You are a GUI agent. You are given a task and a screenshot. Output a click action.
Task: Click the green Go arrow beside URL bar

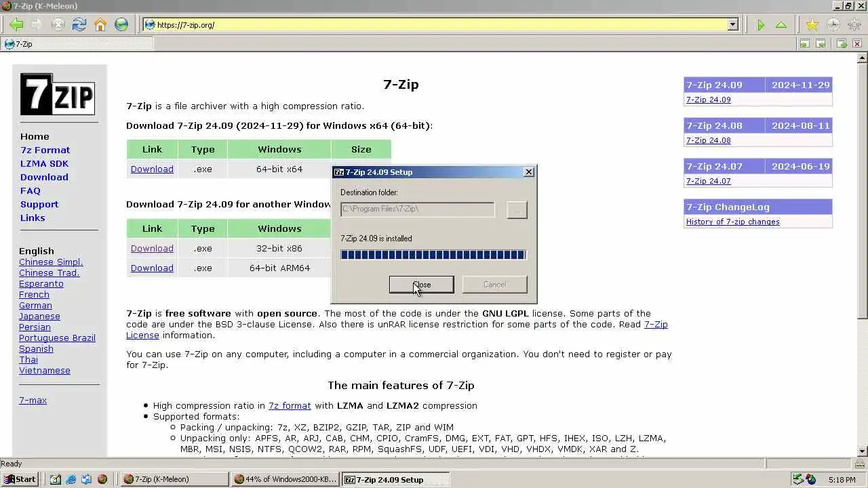(x=761, y=25)
